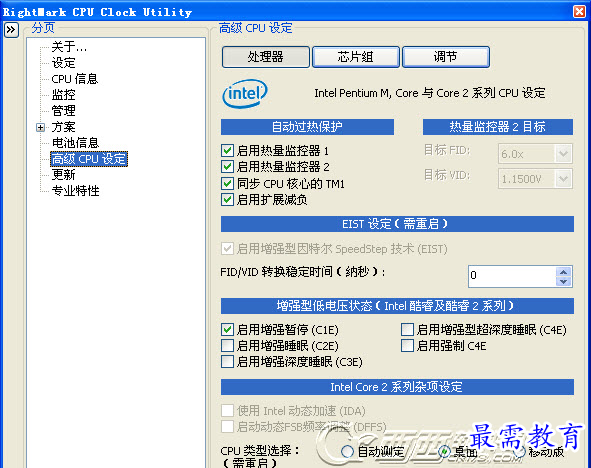Open the 目标 FID dropdown
Viewport: 591px width, 468px height.
(563, 154)
